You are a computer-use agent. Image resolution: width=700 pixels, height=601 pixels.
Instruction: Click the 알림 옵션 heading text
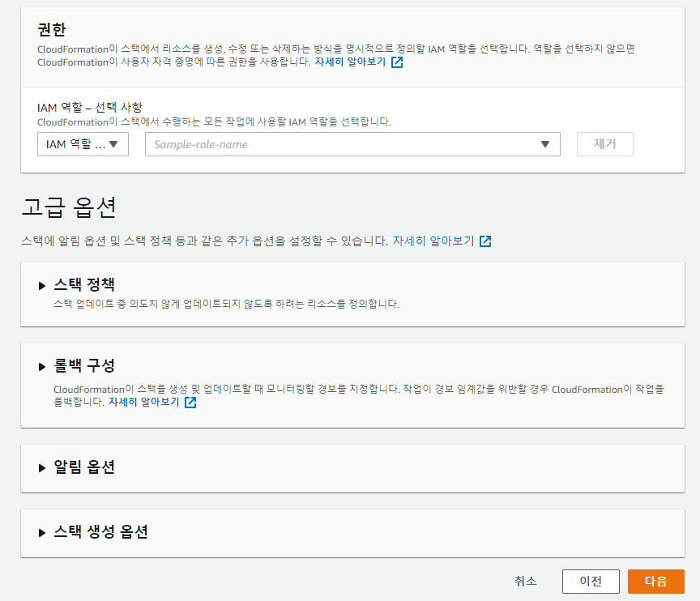coord(84,467)
